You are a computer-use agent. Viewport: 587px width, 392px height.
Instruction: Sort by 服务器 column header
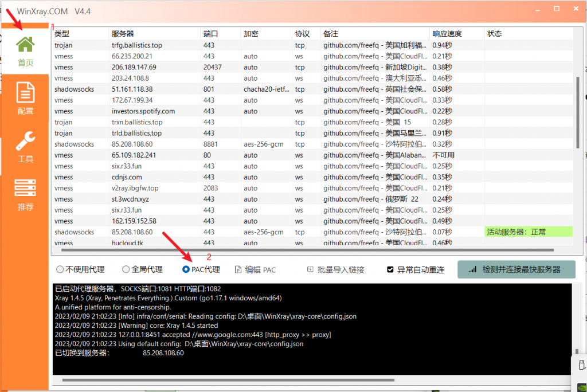coord(155,34)
